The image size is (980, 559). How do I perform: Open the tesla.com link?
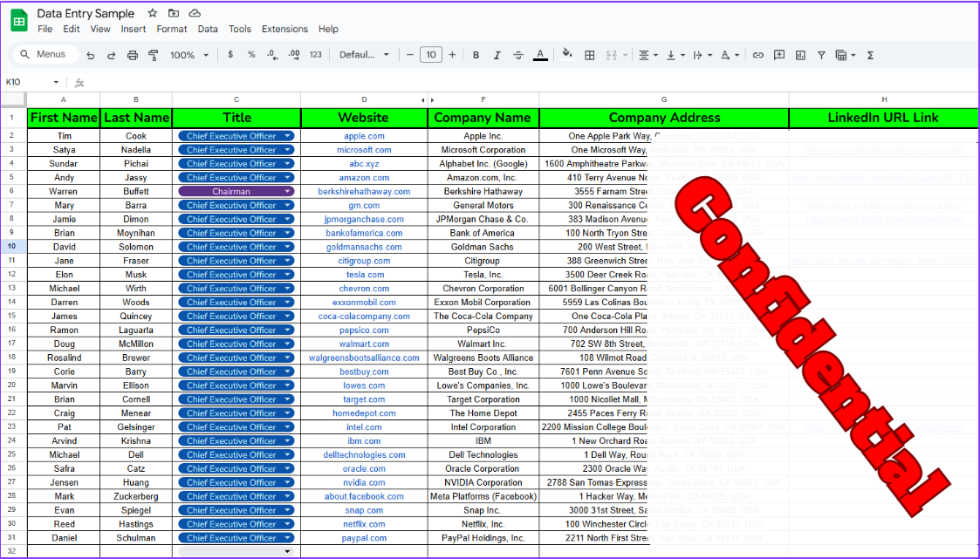pyautogui.click(x=365, y=275)
